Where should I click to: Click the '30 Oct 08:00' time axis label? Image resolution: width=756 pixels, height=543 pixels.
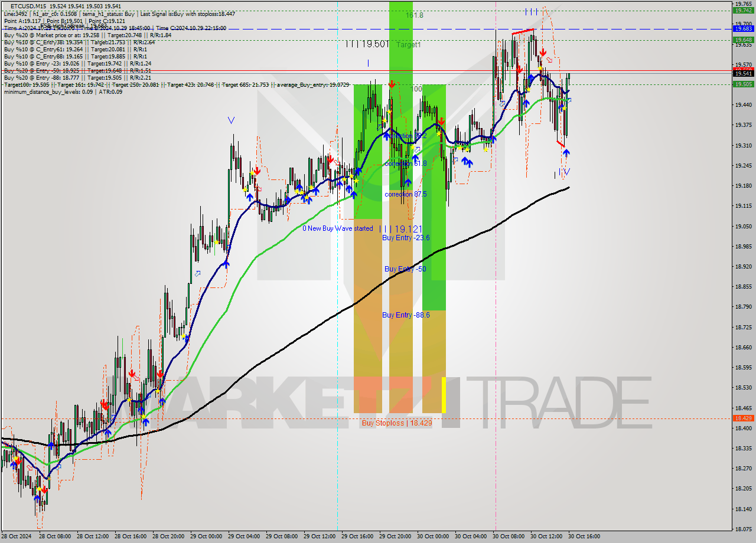(x=510, y=537)
